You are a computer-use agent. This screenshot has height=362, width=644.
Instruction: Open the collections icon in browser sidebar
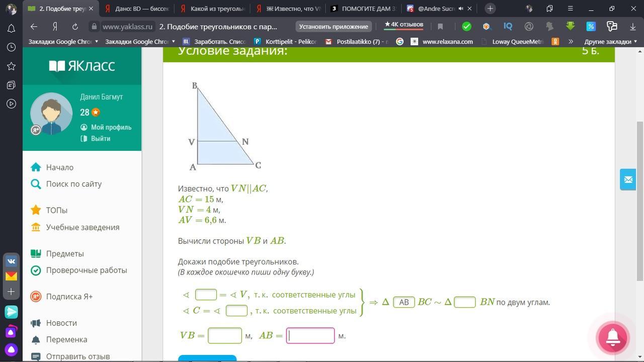[x=11, y=85]
